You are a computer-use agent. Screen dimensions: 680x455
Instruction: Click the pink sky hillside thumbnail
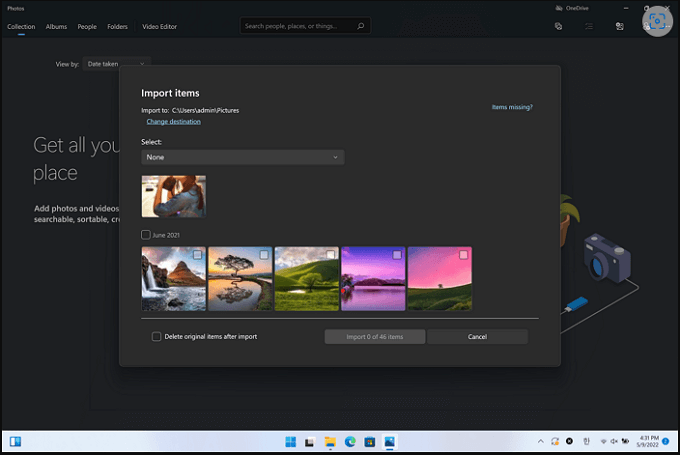[x=440, y=279]
